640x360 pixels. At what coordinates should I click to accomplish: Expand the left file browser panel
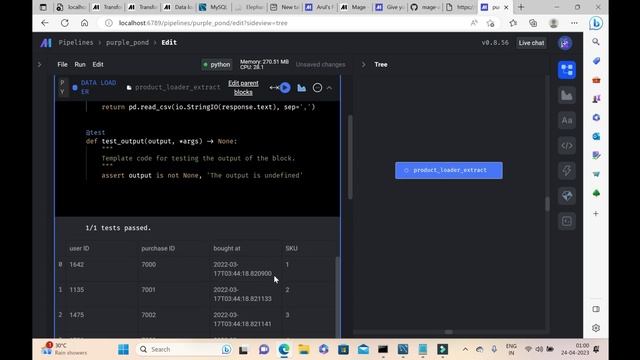pyautogui.click(x=39, y=64)
